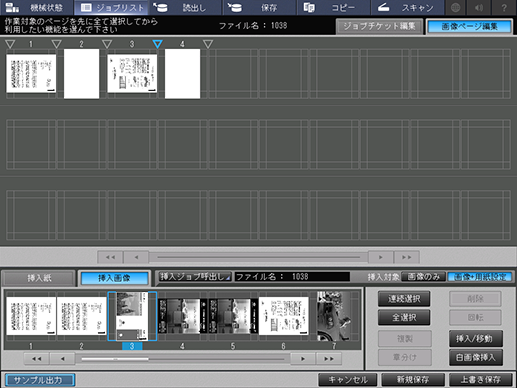Click 全選択 select all button

404,317
